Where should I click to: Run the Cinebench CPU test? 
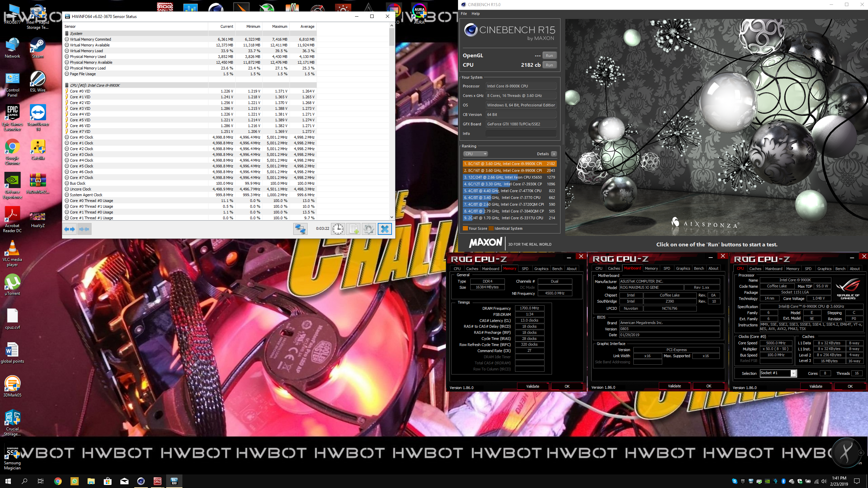pos(550,65)
